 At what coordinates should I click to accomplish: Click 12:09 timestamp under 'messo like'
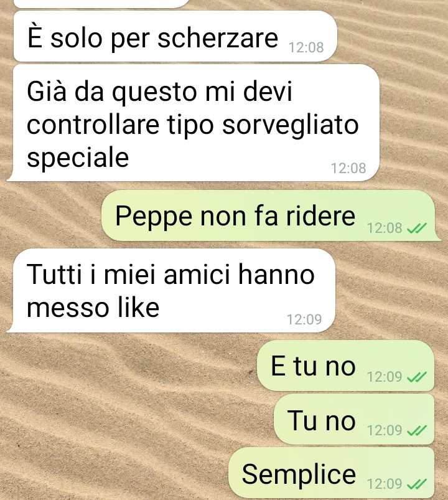tap(304, 319)
